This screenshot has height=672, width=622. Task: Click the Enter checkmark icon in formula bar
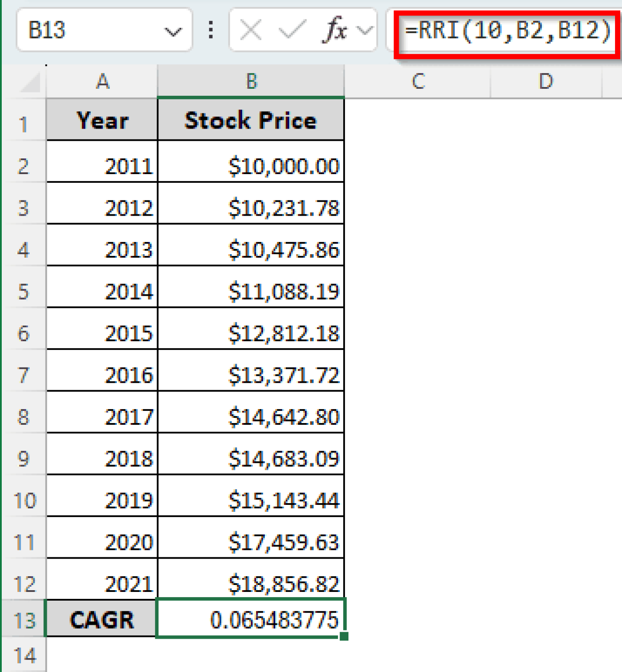(x=294, y=31)
